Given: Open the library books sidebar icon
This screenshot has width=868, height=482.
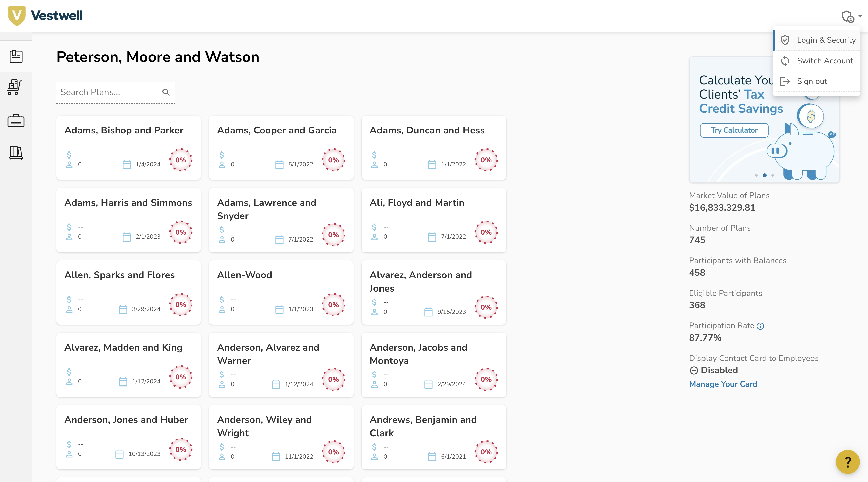Looking at the screenshot, I should coord(16,153).
